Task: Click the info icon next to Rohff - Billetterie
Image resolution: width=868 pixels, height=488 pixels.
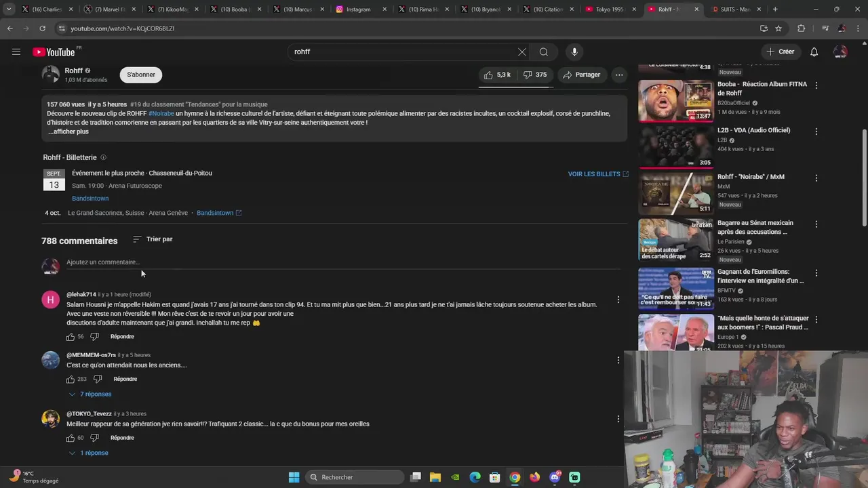Action: click(x=104, y=157)
